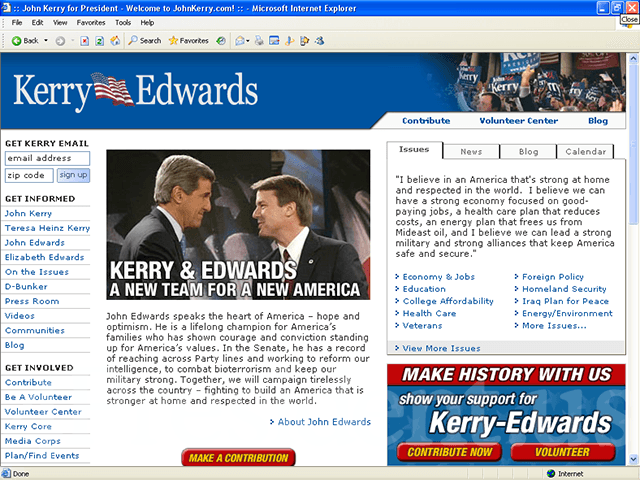
Task: Open the Favorites menu
Action: (91, 23)
